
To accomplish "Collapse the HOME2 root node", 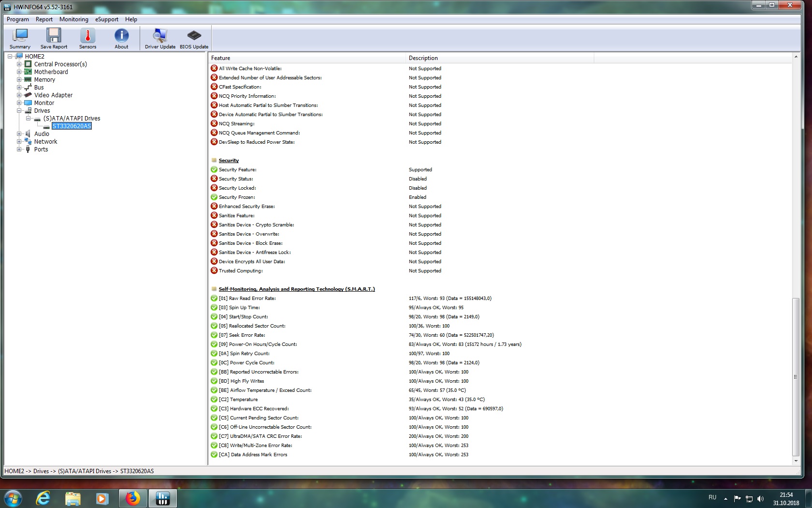I will pyautogui.click(x=10, y=56).
